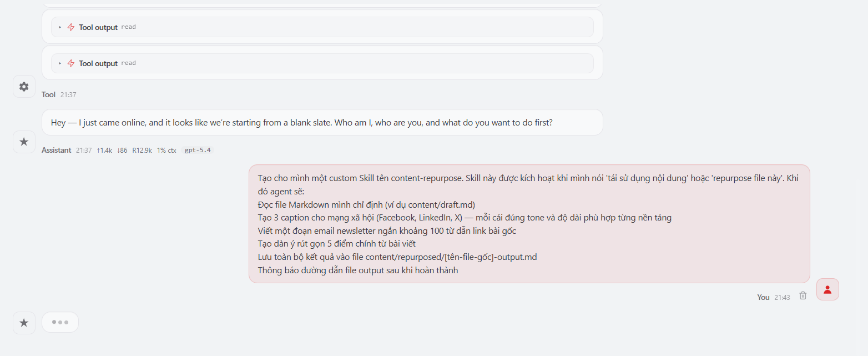Click the 21:43 timestamp beside You
868x356 pixels.
coord(782,297)
